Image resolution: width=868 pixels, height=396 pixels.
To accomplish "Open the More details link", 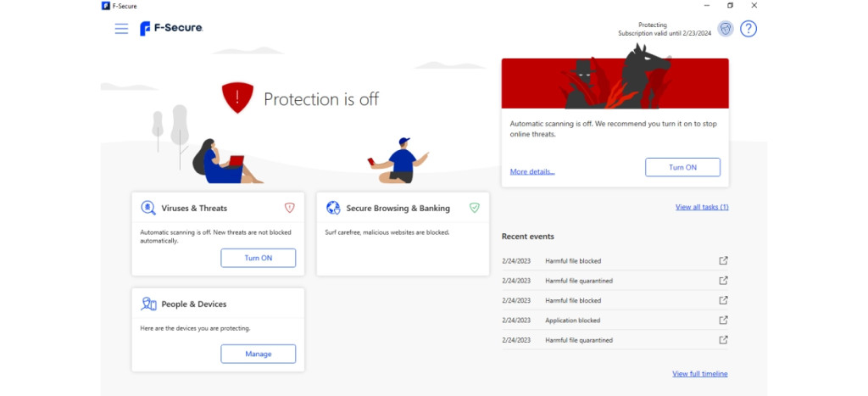I will 532,172.
